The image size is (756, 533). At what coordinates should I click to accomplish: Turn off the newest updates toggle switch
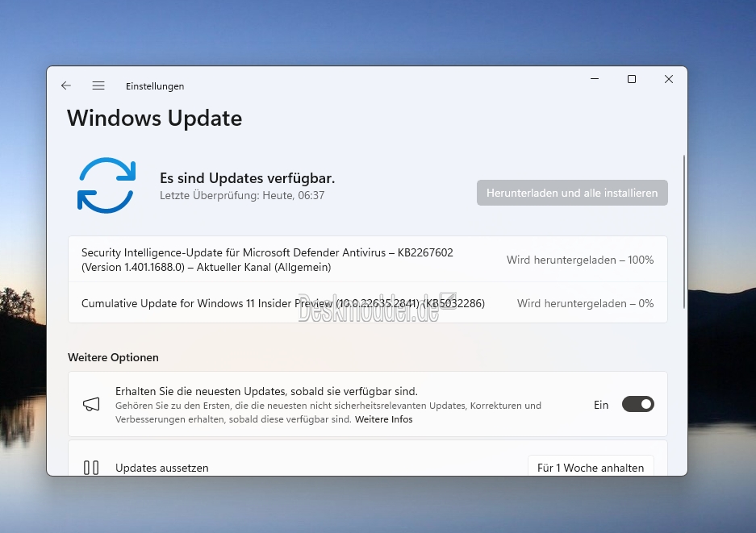point(638,404)
